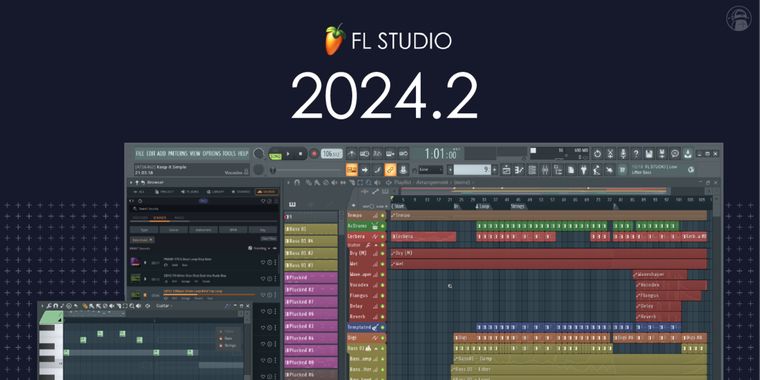Open the Playlist view icon

(x=507, y=170)
